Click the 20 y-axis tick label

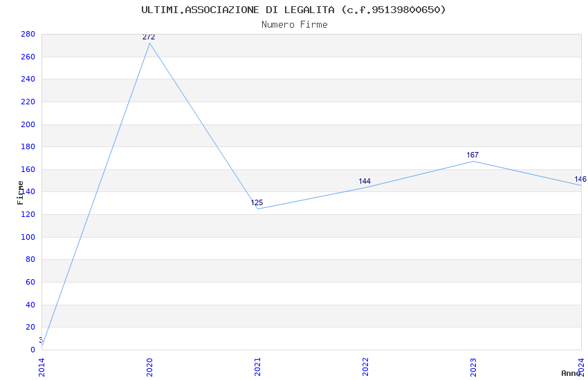tap(30, 327)
